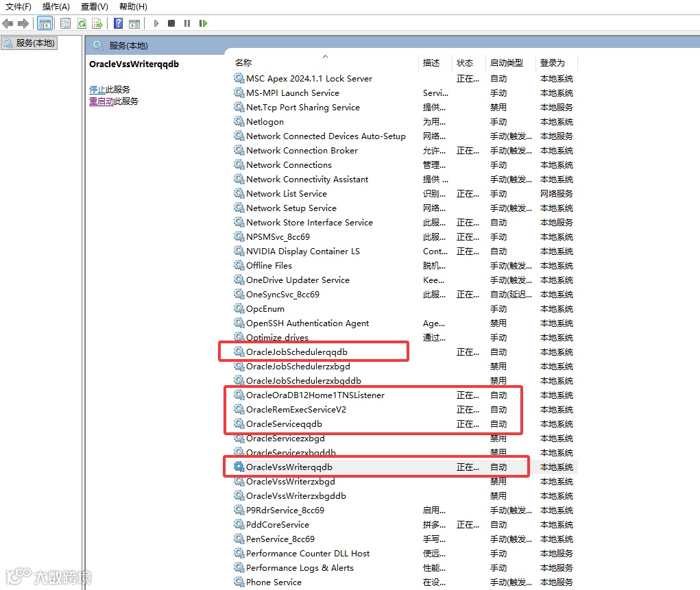
Task: Click the 停止 link to stop service
Action: pyautogui.click(x=97, y=89)
